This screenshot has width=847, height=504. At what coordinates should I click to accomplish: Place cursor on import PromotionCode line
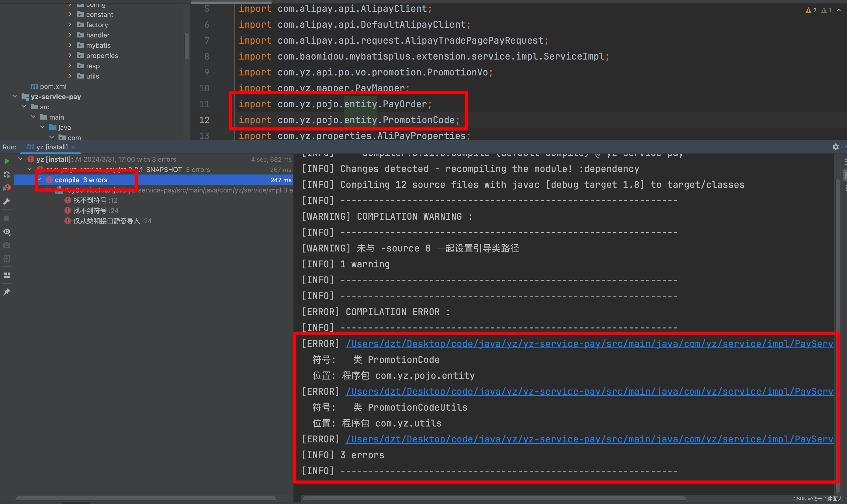[349, 120]
